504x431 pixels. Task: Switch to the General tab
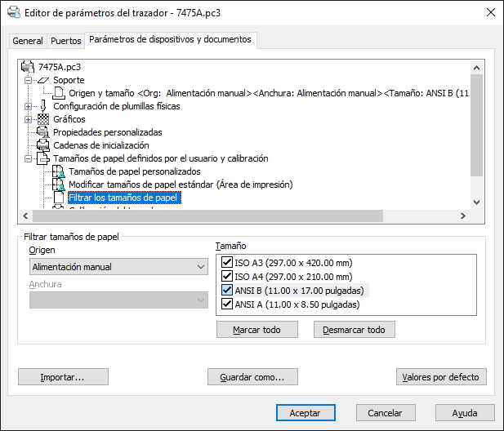28,41
